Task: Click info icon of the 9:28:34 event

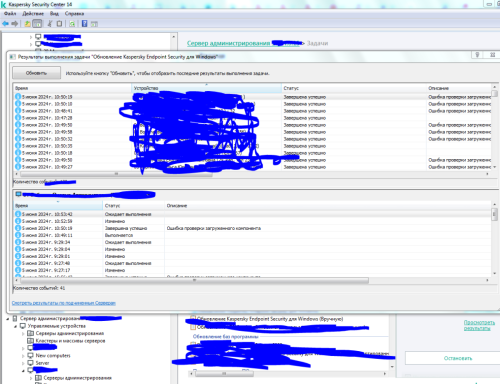Action: coord(18,242)
